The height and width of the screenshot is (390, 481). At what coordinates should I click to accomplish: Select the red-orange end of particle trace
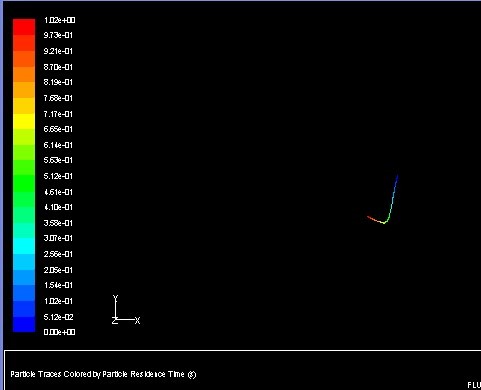click(x=371, y=218)
